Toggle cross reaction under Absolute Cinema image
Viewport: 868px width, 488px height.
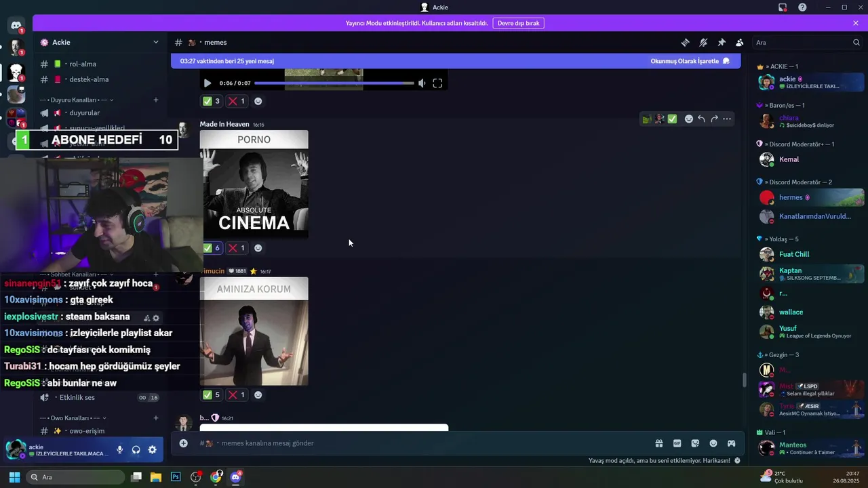coord(237,248)
